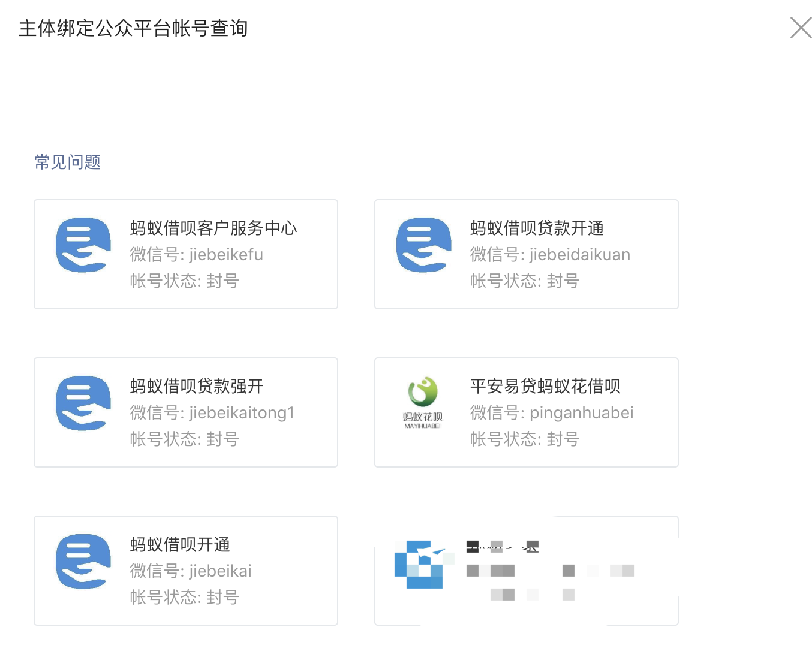Click the 蚂蚁借呗开通 account avatar
812x657 pixels.
pos(83,562)
